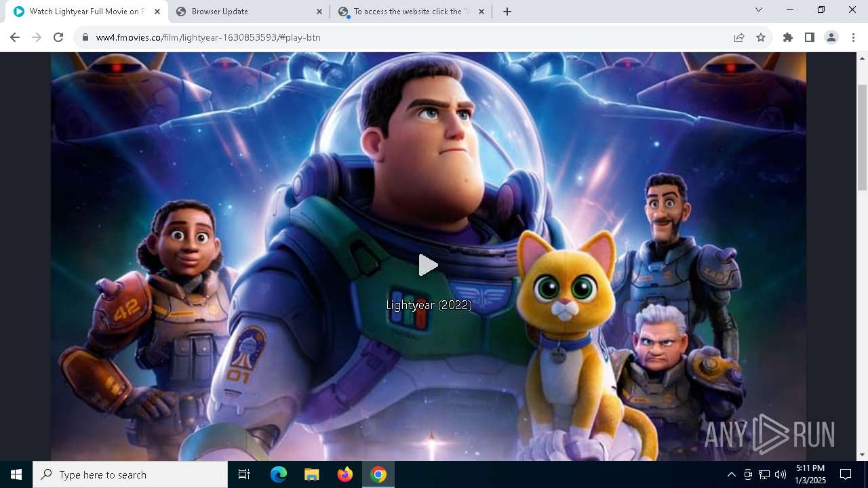Launch Firefox from taskbar
This screenshot has height=488, width=868.
point(345,474)
